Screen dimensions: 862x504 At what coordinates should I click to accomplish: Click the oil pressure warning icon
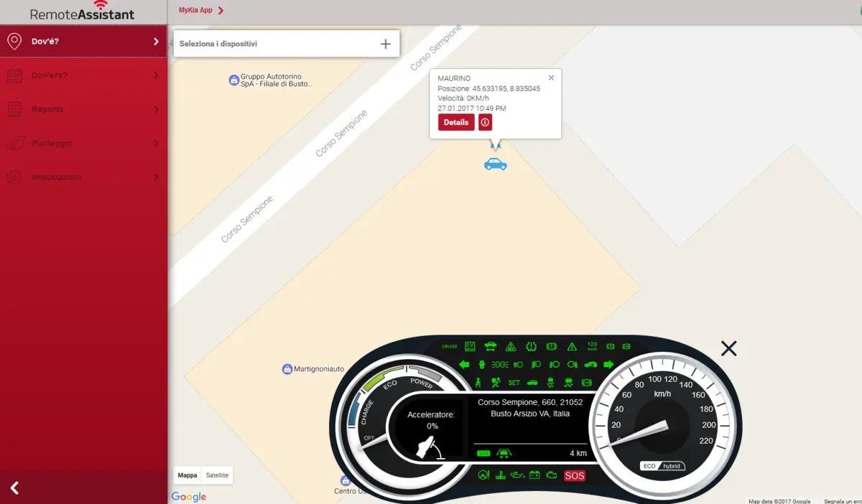517,475
